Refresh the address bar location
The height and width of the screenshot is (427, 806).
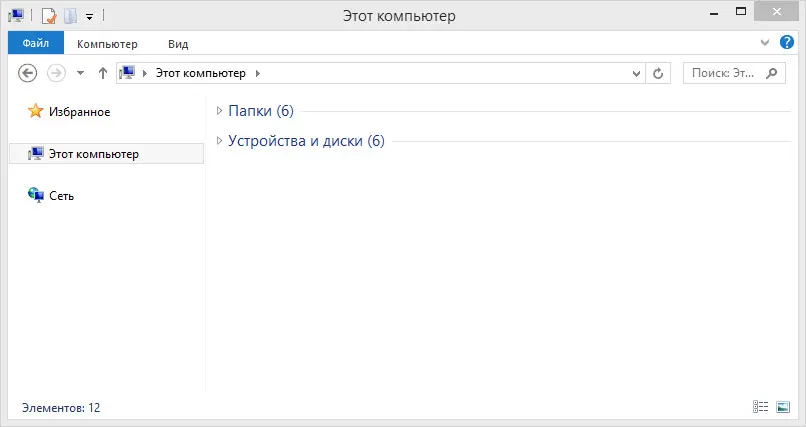coord(658,73)
